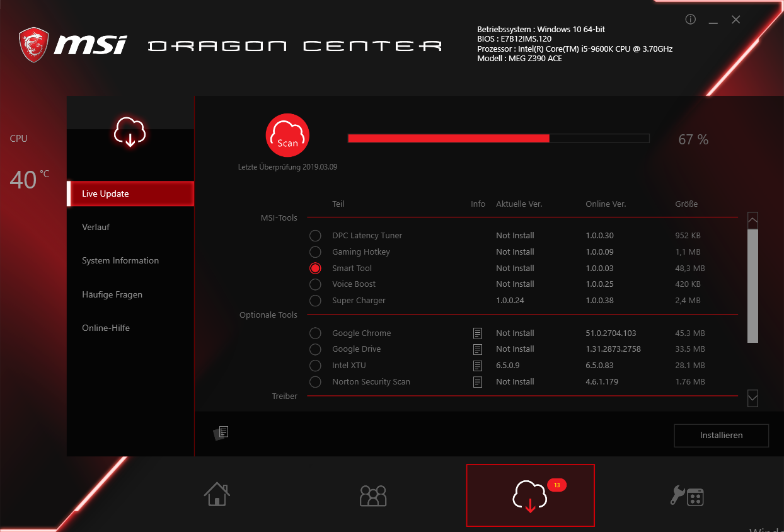Click the info icon in title bar
The height and width of the screenshot is (532, 784).
[690, 20]
